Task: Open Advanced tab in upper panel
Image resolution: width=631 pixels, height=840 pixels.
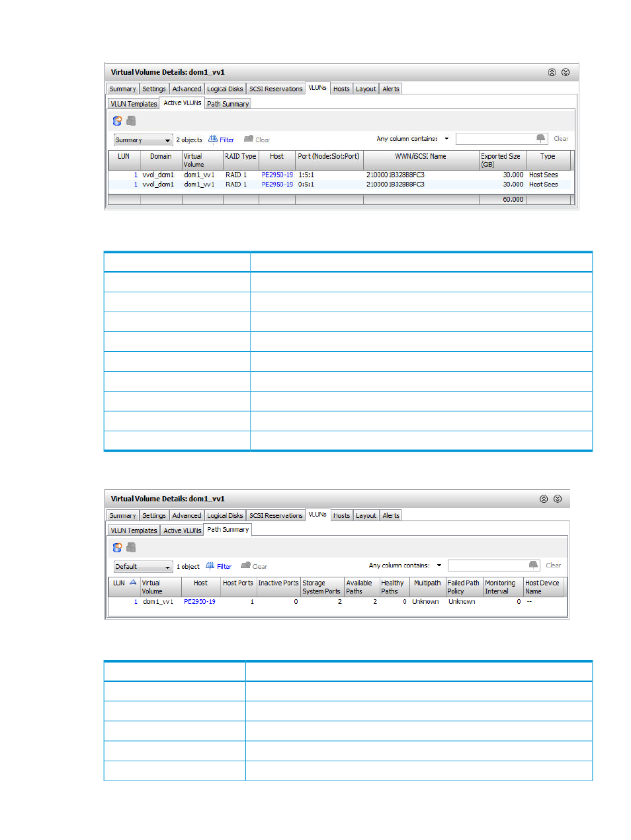Action: (x=187, y=89)
